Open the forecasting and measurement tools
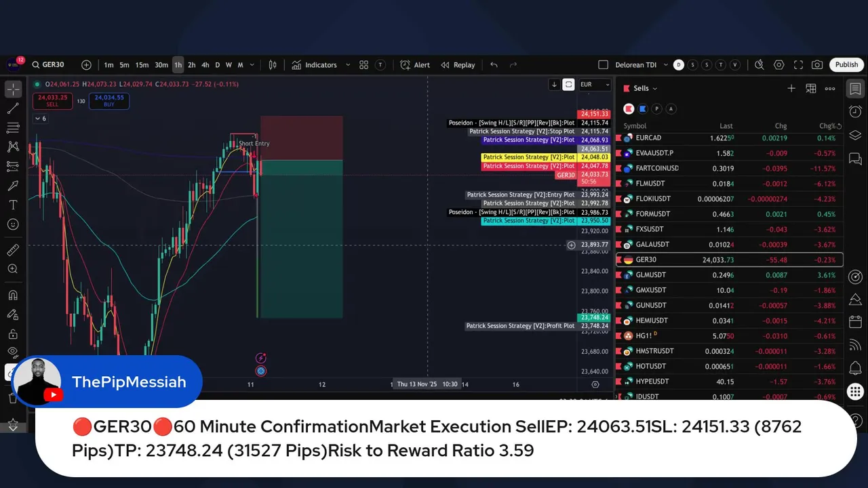The width and height of the screenshot is (868, 488). pyautogui.click(x=13, y=166)
